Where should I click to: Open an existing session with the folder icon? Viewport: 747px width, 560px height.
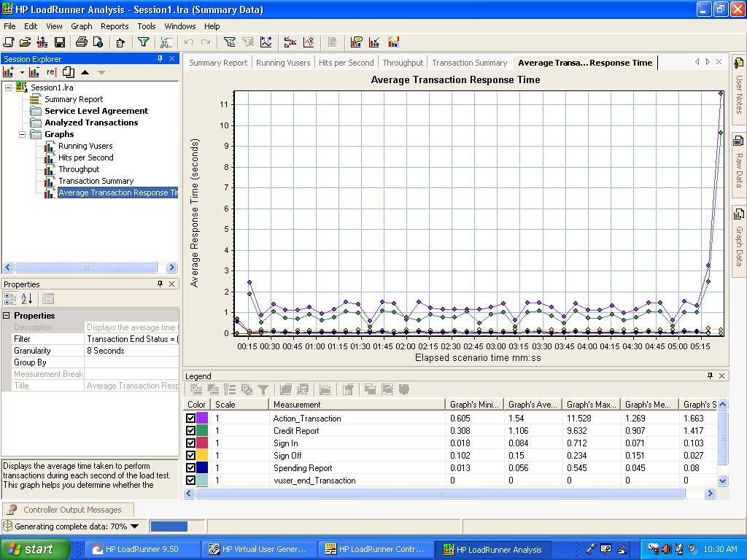[25, 42]
